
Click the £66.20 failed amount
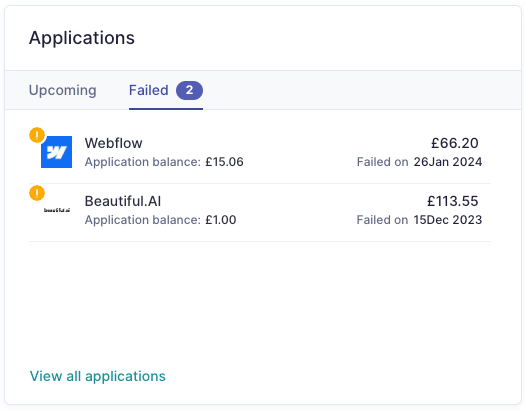click(x=455, y=143)
